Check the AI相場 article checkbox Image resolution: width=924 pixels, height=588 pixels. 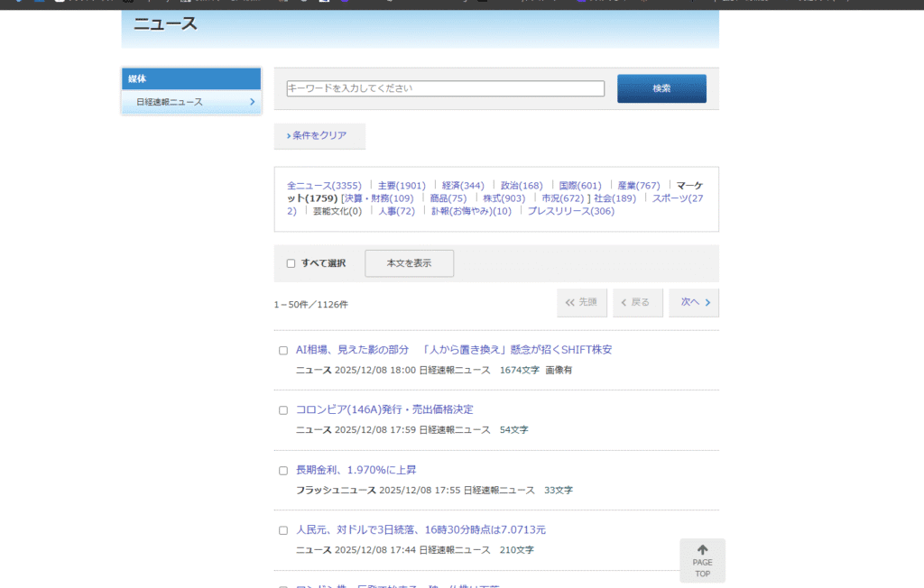(x=283, y=350)
